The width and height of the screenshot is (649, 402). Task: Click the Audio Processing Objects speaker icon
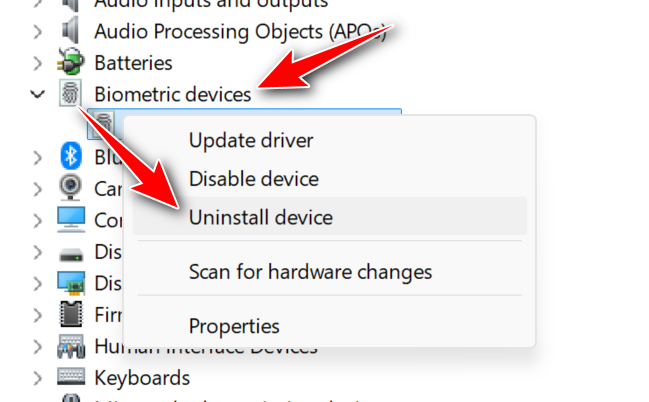coord(70,30)
